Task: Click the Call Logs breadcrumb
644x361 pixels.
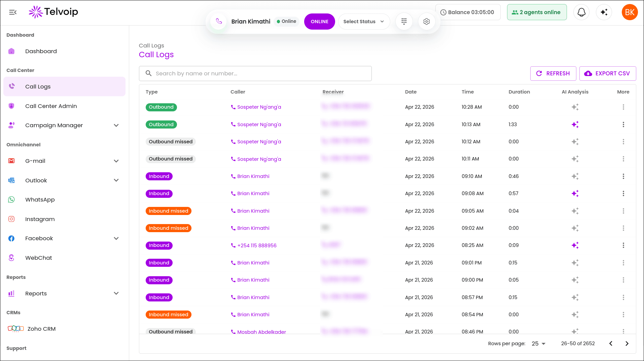Action: point(151,45)
